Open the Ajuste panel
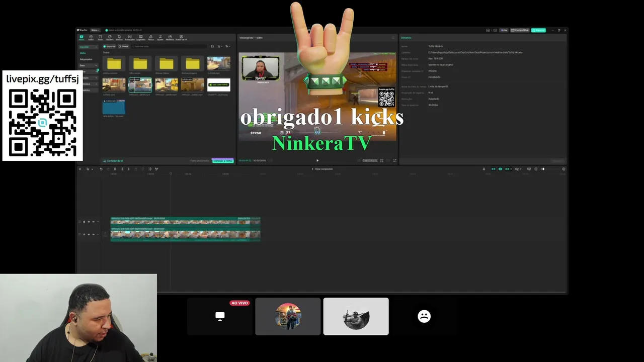 pos(160,38)
